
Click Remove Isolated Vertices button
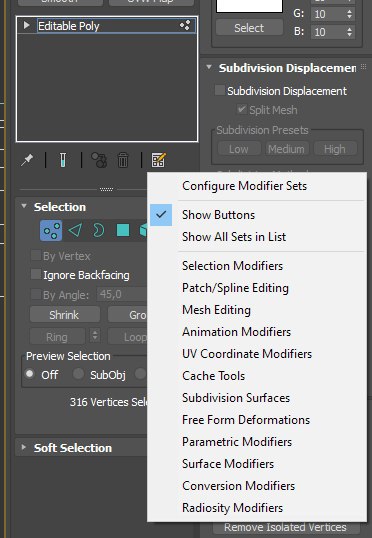tap(285, 527)
